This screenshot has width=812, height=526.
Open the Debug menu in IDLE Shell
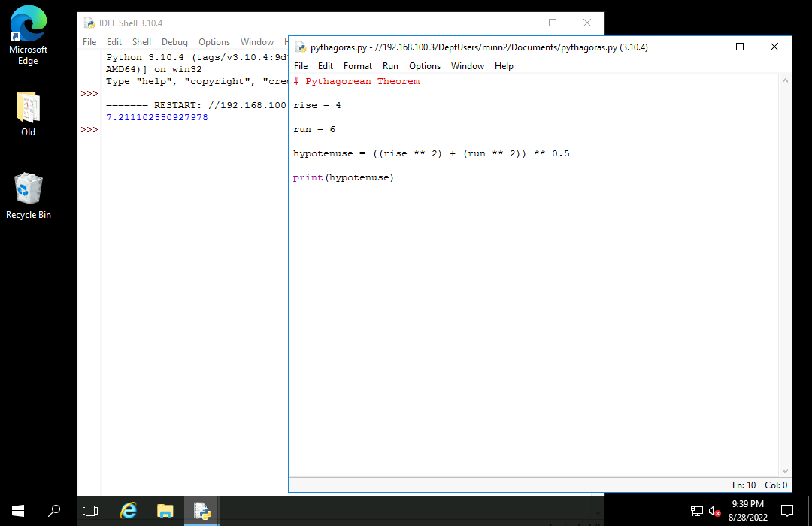174,42
